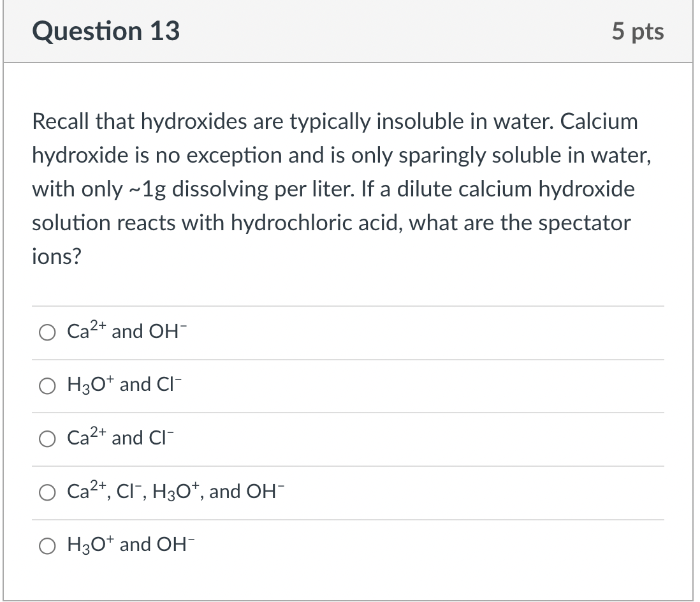Select the Ca2+, Cl-, H3O+, and OH- option
This screenshot has width=700, height=602.
tap(47, 492)
